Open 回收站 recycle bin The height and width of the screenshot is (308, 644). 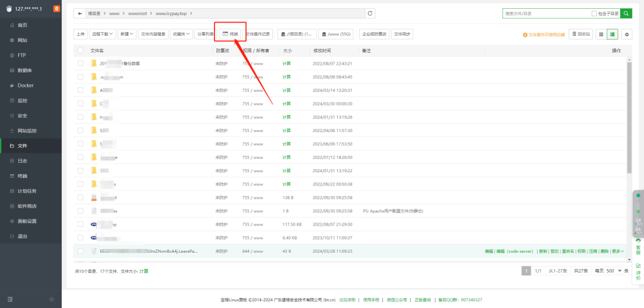(580, 34)
